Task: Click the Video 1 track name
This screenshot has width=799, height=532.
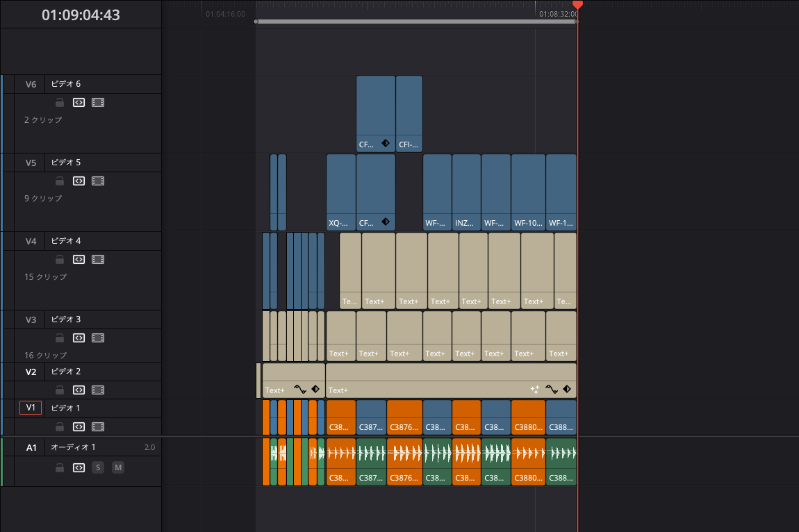Action: pyautogui.click(x=66, y=408)
